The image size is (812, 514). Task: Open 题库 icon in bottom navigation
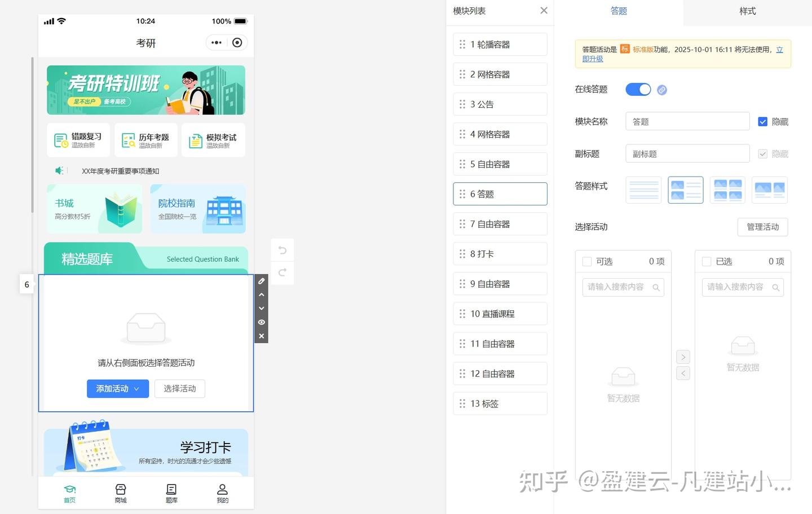171,493
